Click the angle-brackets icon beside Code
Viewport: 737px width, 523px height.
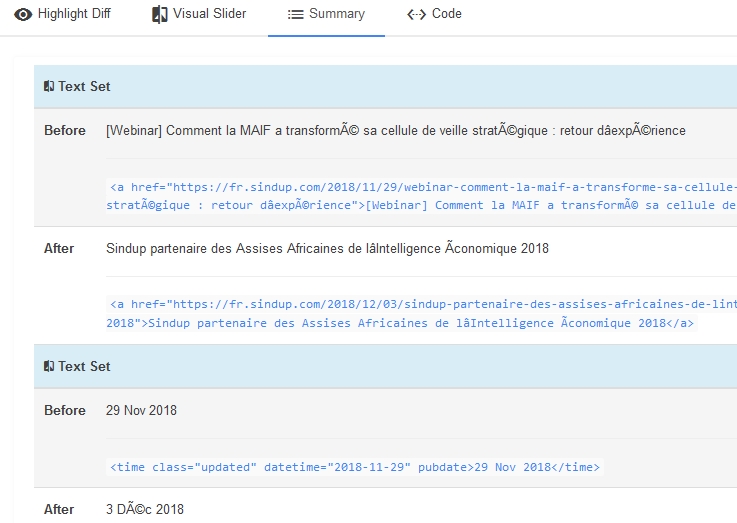[x=416, y=15]
